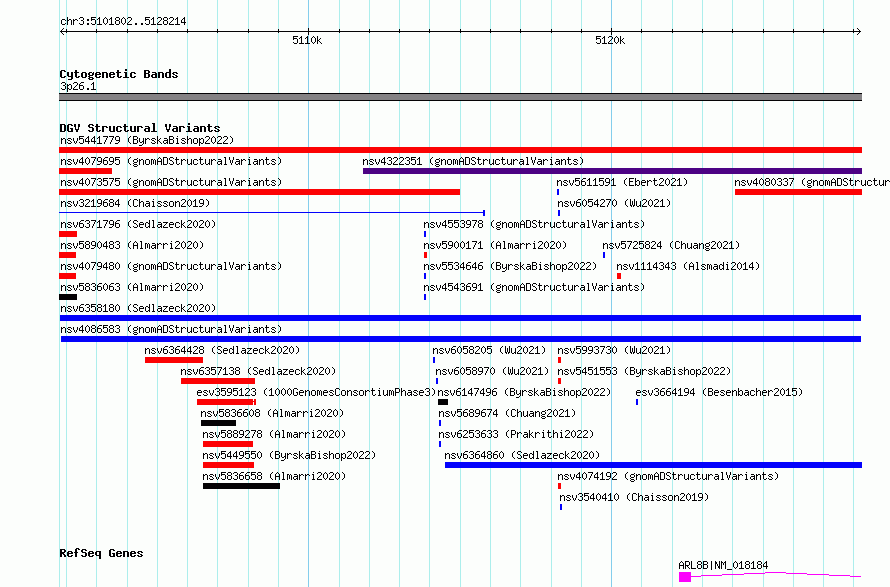This screenshot has height=587, width=890.
Task: Click nsv1114343 (Alsmadi2014) label
Action: [x=688, y=266]
